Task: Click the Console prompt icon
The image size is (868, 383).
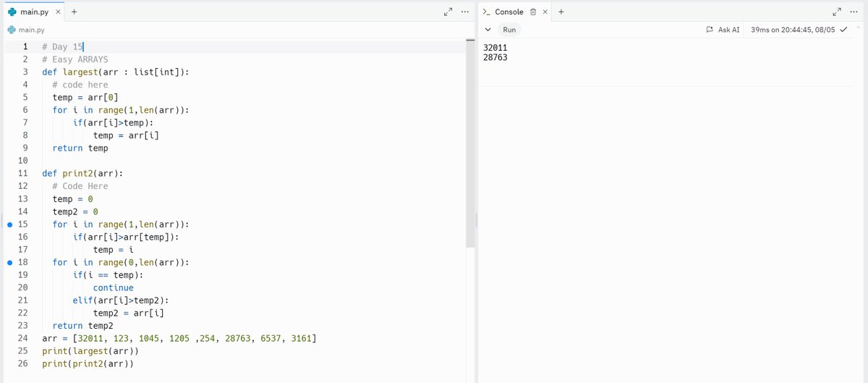Action: (487, 12)
